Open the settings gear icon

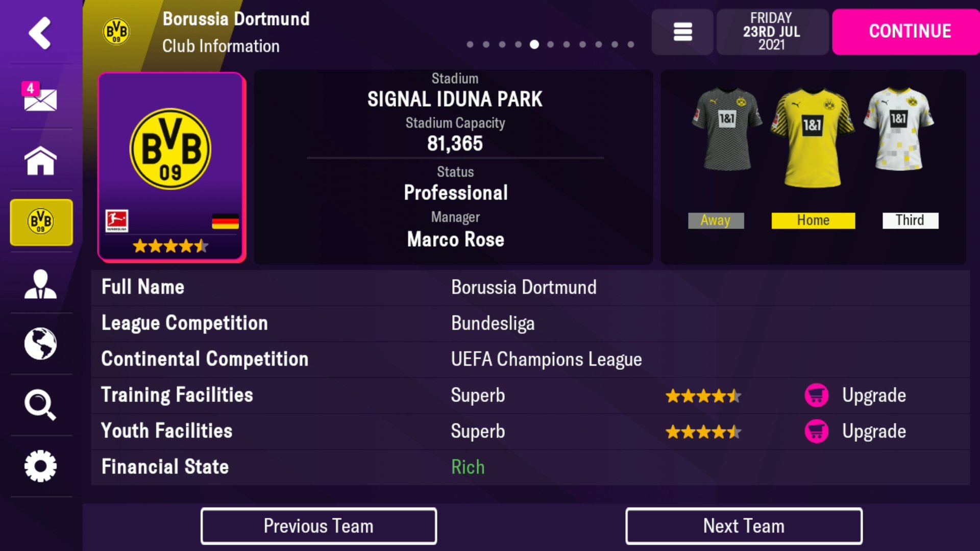[40, 466]
